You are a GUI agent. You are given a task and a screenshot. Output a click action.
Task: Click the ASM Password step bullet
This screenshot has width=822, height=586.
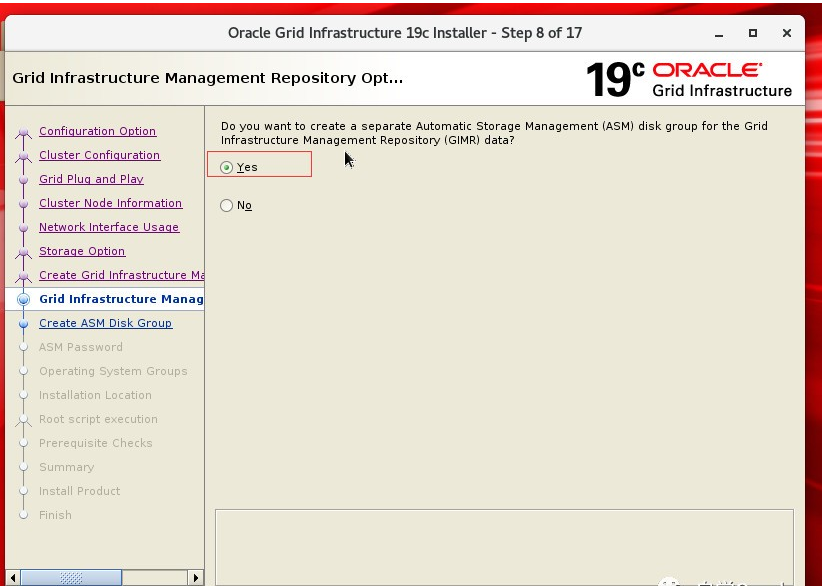pos(23,347)
